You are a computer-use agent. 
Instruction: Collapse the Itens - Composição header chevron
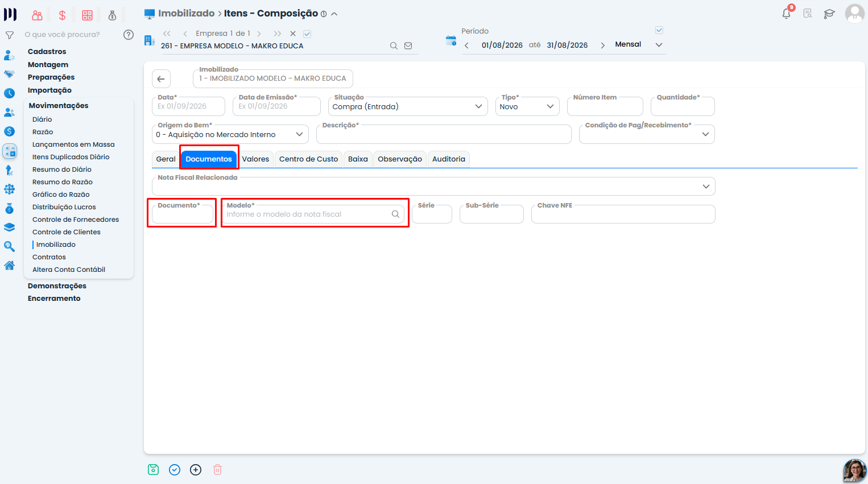334,14
